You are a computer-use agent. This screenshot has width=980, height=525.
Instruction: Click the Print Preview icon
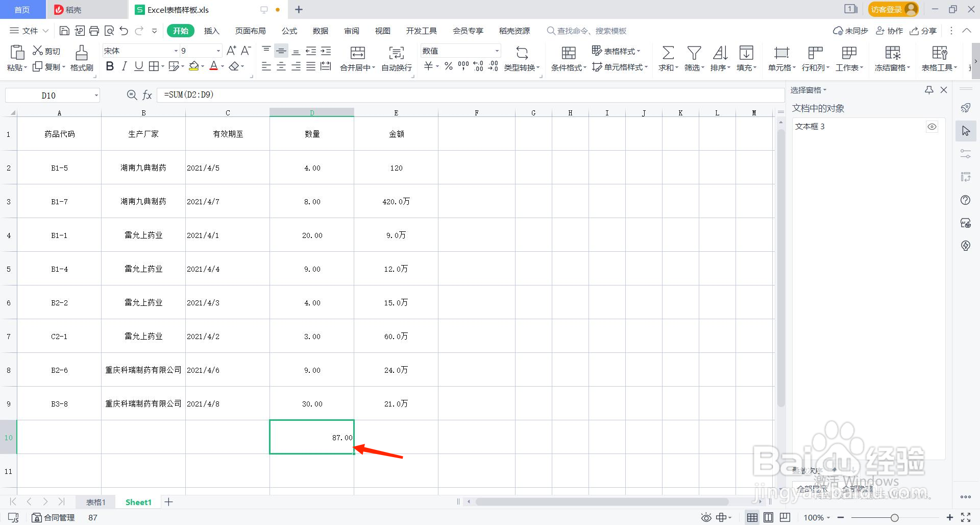109,31
